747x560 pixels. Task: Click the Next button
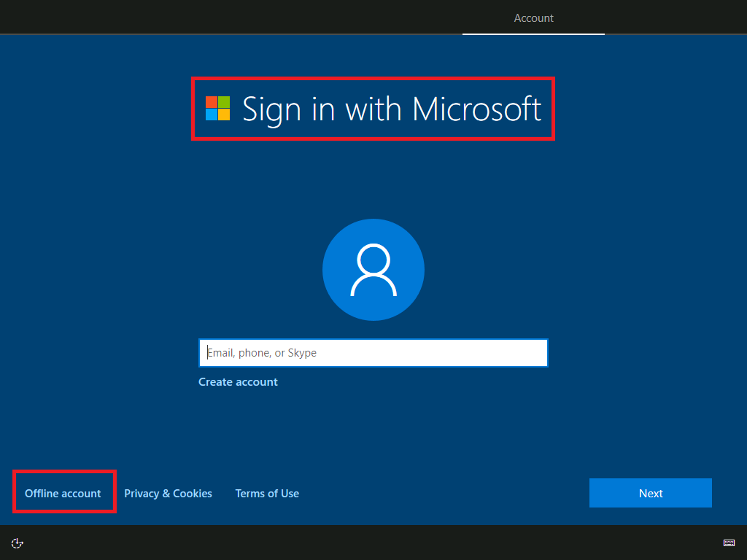tap(649, 493)
